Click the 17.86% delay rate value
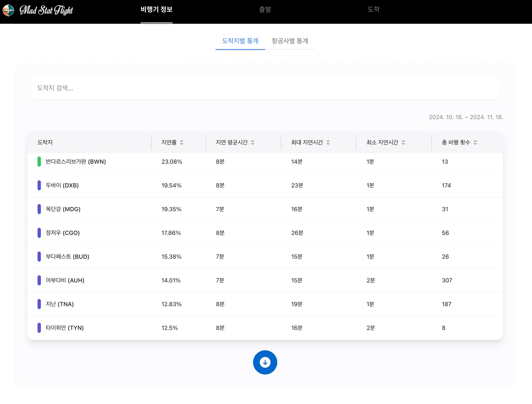Screen dimensions: 532x404 (171, 233)
